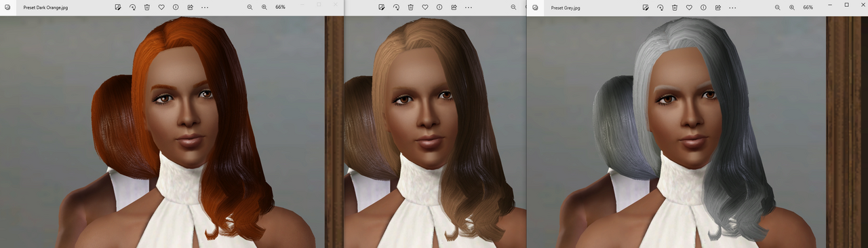Favorite the Preset Grey image

(x=689, y=7)
